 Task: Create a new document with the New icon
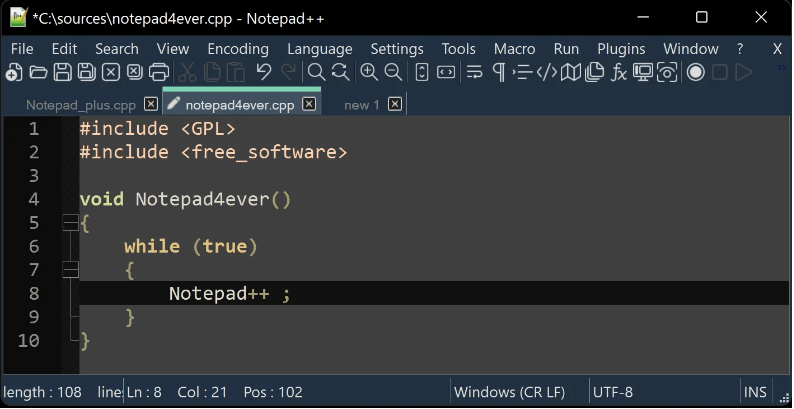14,72
